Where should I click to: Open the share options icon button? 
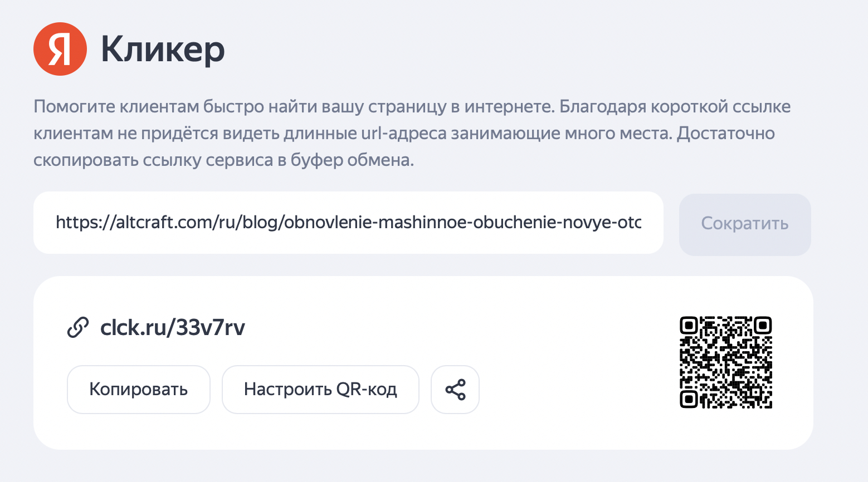(455, 390)
